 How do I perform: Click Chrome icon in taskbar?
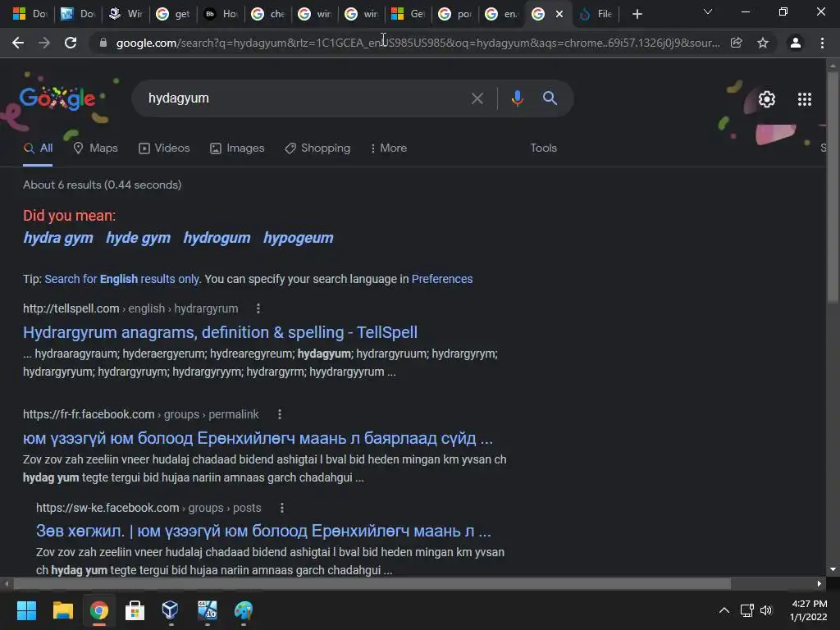coord(99,610)
